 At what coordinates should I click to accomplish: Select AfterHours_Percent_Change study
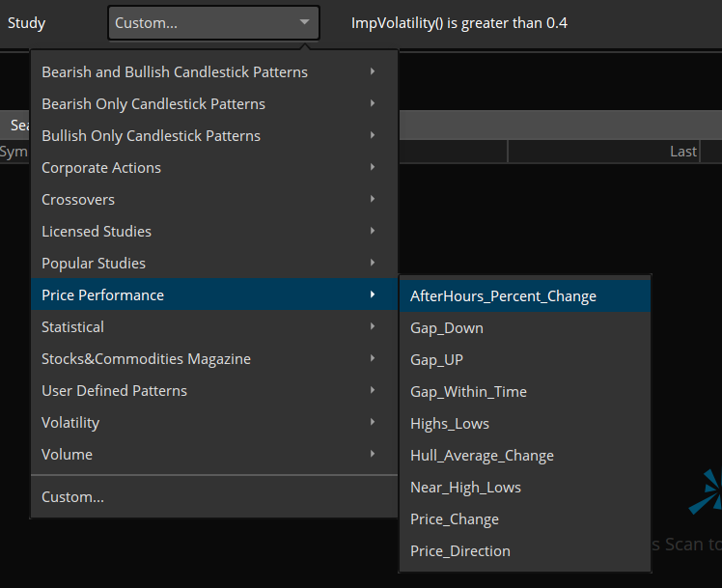pyautogui.click(x=525, y=296)
